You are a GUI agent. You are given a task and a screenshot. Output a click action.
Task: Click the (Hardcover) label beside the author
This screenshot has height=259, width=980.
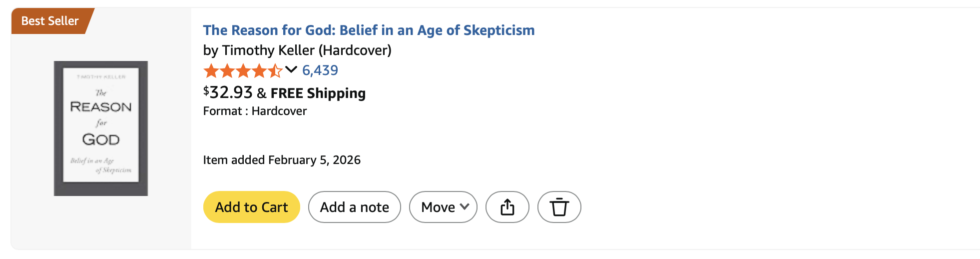coord(355,50)
